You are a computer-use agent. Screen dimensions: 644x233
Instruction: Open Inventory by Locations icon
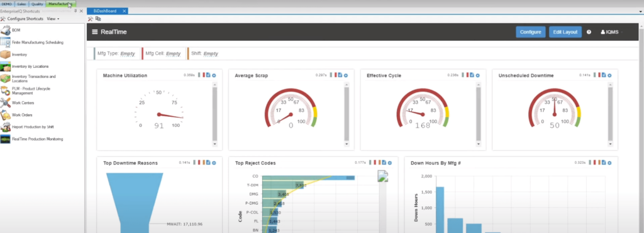(5, 67)
